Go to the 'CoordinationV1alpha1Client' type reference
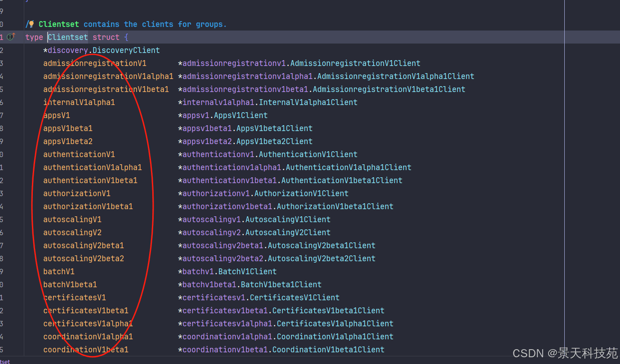The height and width of the screenshot is (364, 620). [335, 337]
